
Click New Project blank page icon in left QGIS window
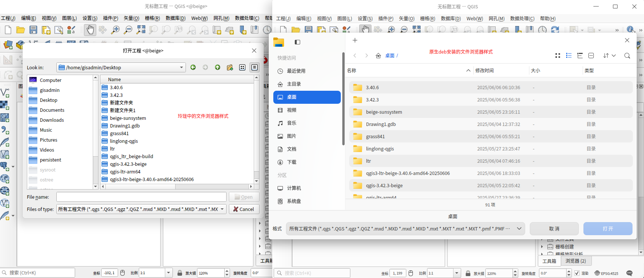tap(8, 30)
